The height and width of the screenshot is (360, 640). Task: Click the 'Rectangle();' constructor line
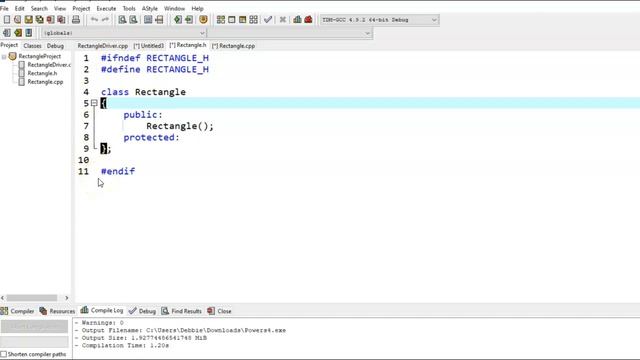[180, 126]
